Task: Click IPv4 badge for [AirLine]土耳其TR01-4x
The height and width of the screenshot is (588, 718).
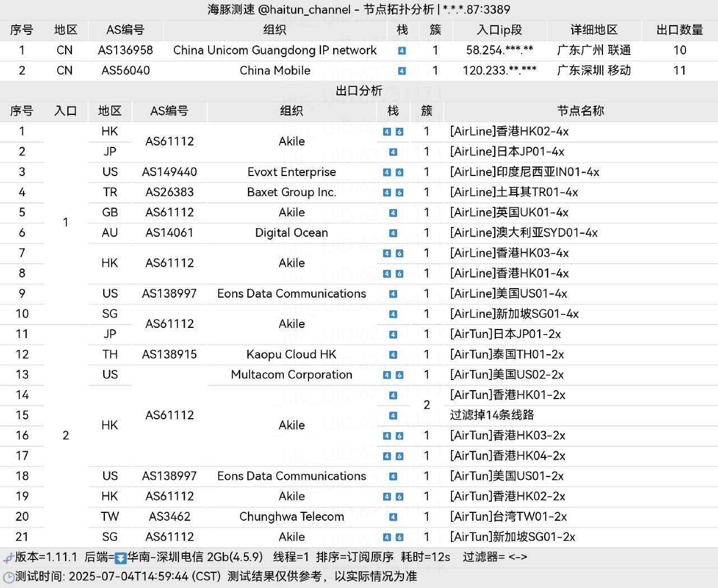Action: coord(387,192)
